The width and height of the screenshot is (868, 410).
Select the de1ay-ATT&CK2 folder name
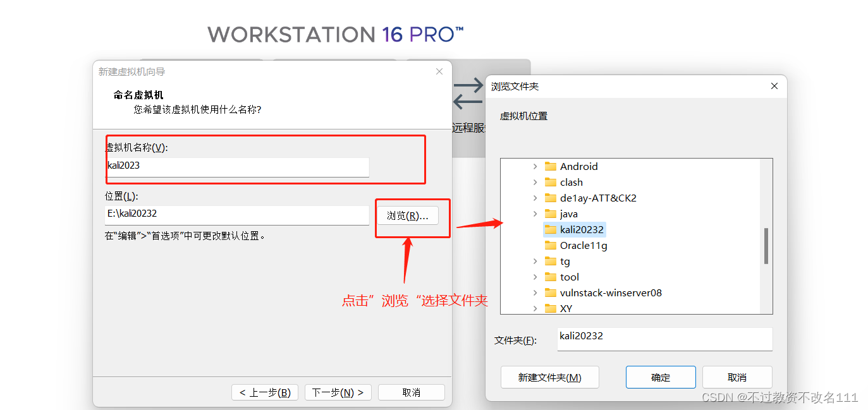598,198
